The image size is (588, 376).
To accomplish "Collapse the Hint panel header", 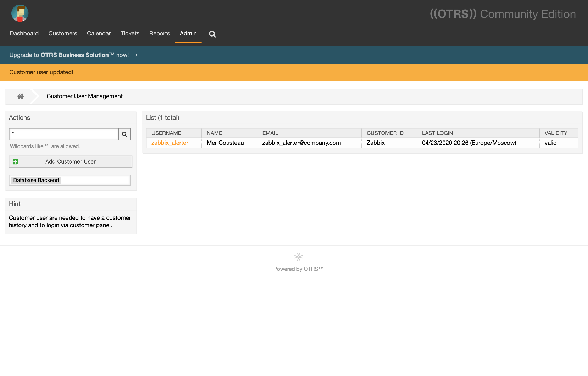I will [15, 204].
